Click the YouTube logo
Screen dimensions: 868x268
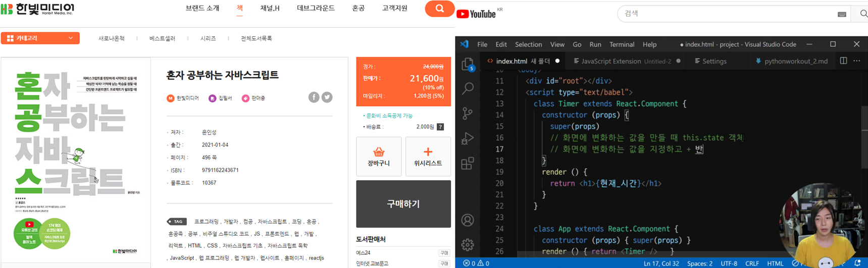476,14
